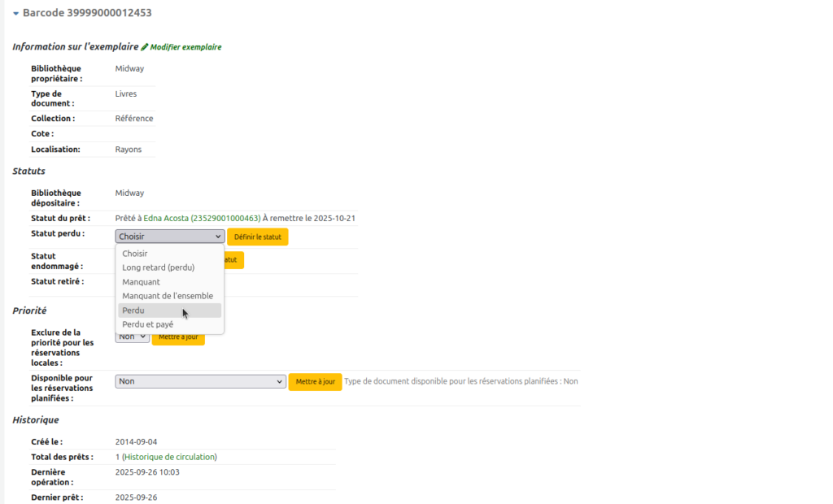
Task: Click the pencil icon beside Modifier exemplaire
Action: [145, 47]
